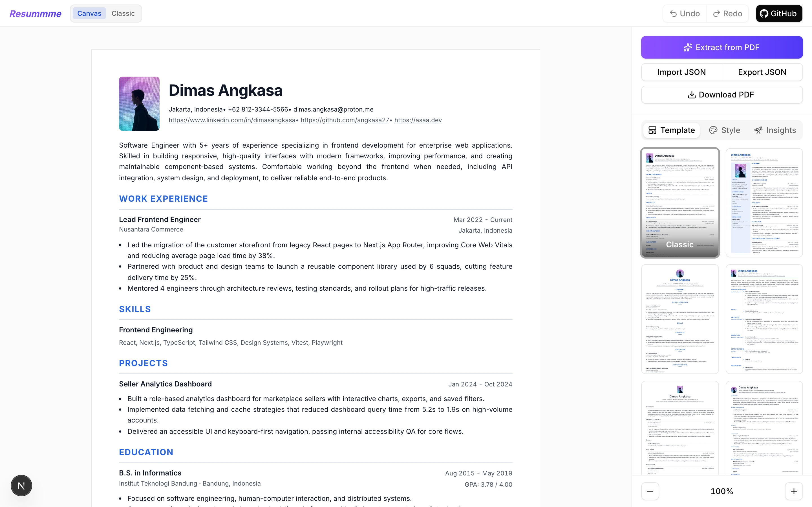Click the Redo arrow icon

click(716, 14)
